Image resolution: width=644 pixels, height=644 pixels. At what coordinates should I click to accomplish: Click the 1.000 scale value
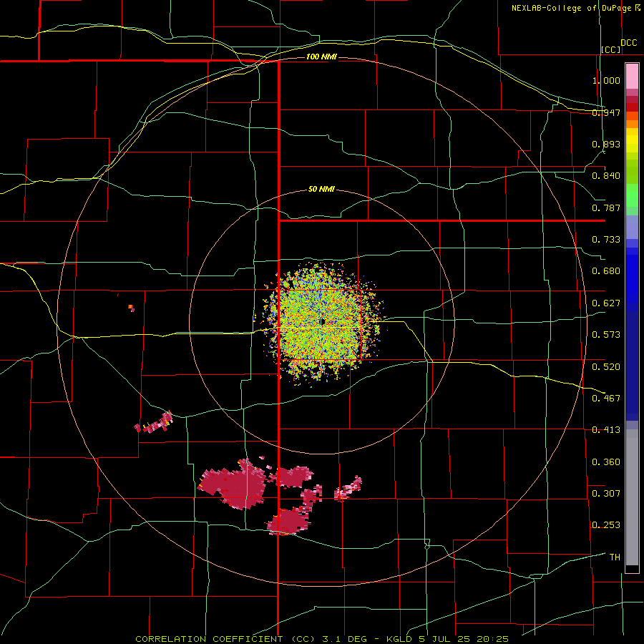(x=606, y=80)
